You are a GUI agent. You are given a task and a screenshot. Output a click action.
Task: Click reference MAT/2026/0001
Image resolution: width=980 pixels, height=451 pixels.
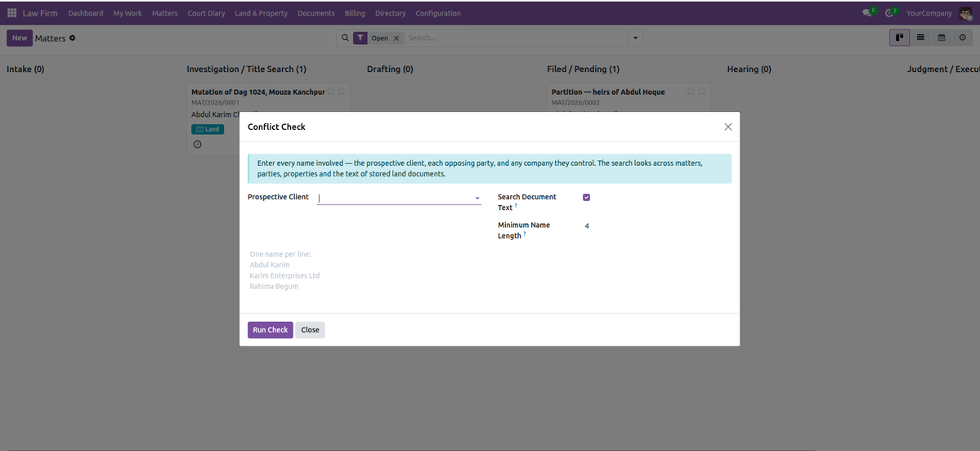(x=216, y=102)
